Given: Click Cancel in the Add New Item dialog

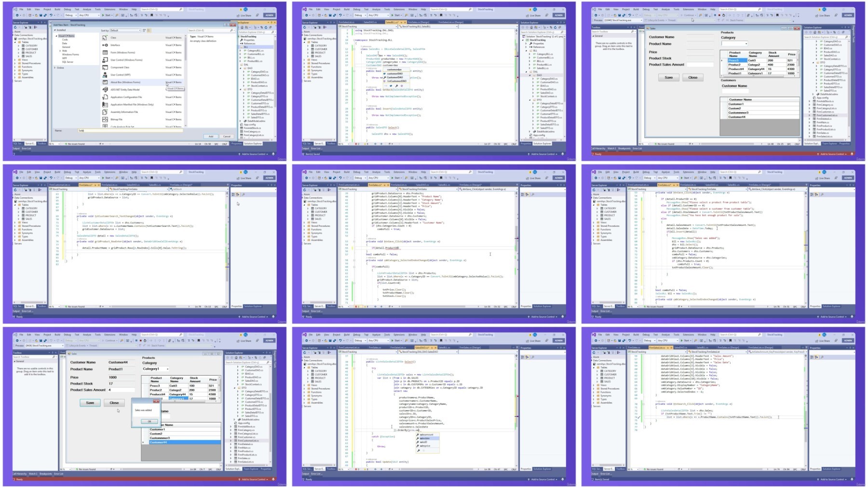Looking at the screenshot, I should pos(227,136).
